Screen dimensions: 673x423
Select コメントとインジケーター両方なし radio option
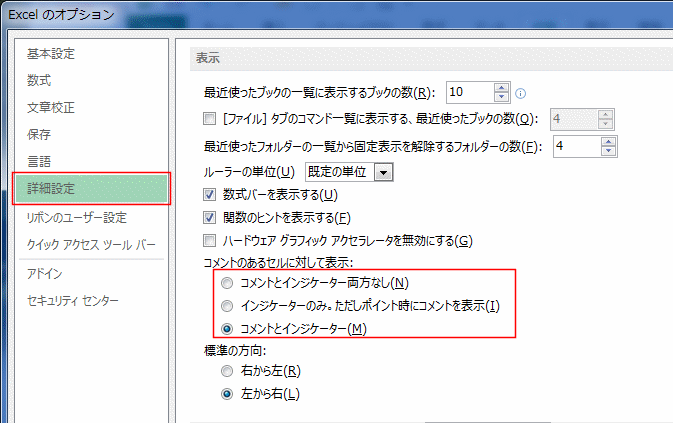pyautogui.click(x=227, y=283)
